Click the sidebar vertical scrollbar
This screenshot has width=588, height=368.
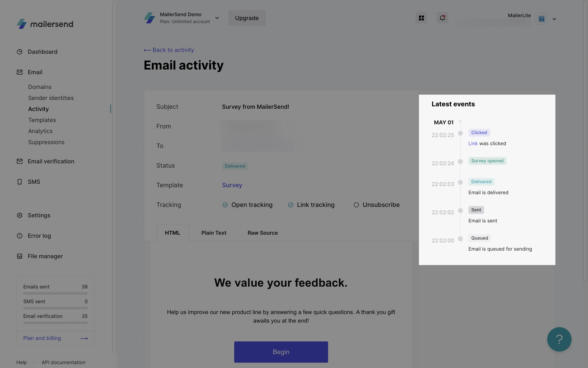coord(114,177)
